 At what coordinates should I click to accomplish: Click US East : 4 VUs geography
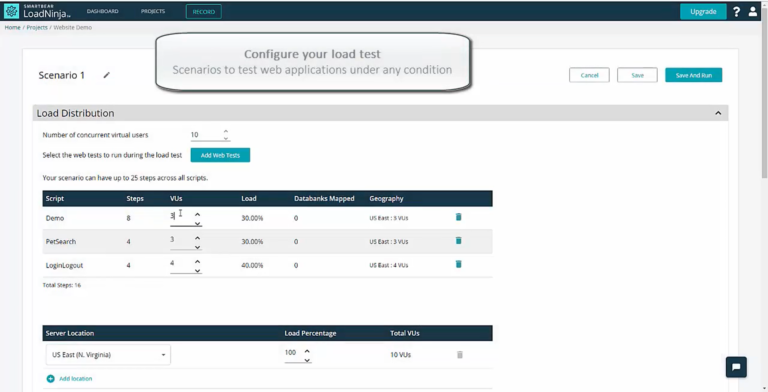(x=389, y=265)
